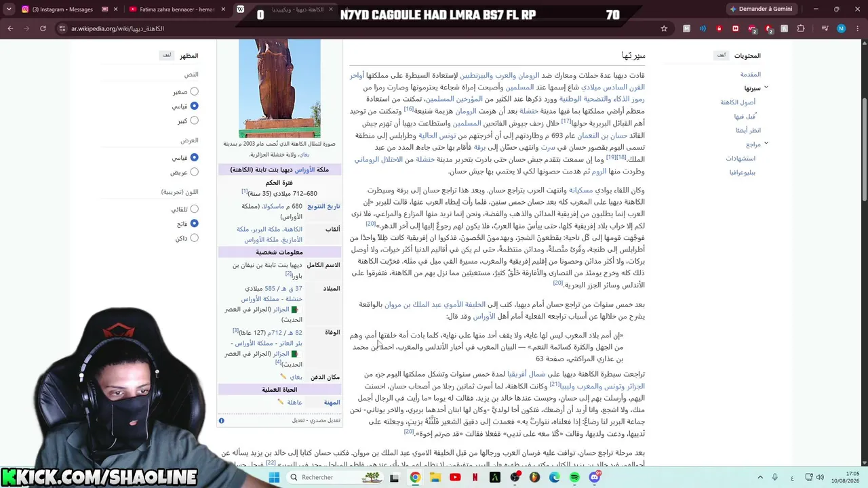The width and height of the screenshot is (868, 488).
Task: Bookmark this page with the star icon
Action: point(664,28)
